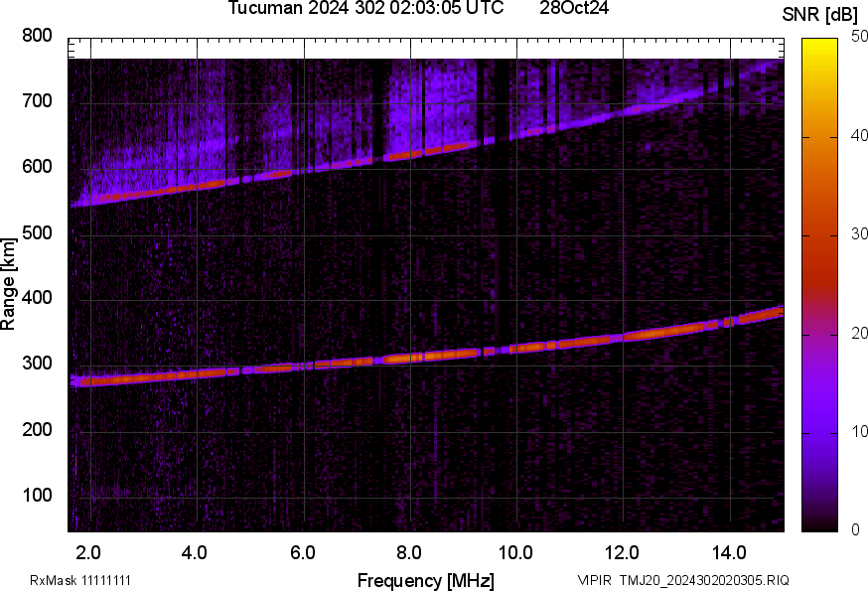Click the range tick label '200'
868x591 pixels.
(x=37, y=429)
